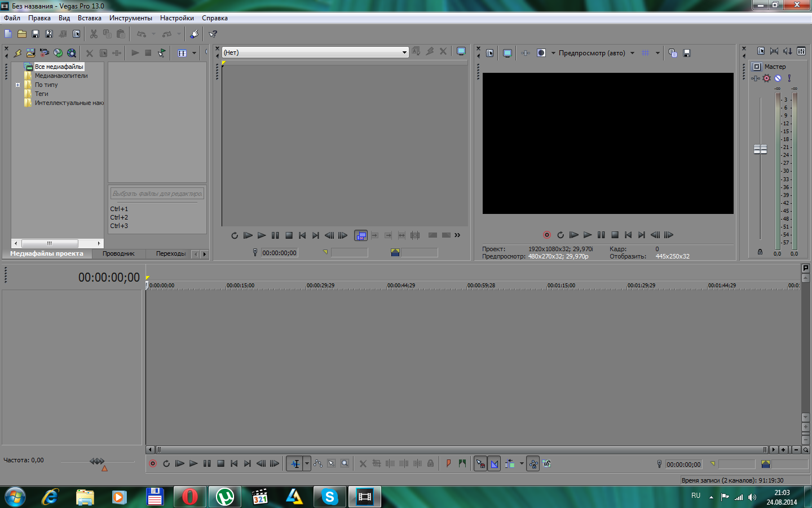The height and width of the screenshot is (508, 812).
Task: Select the Selection Edit tool
Action: [x=332, y=464]
